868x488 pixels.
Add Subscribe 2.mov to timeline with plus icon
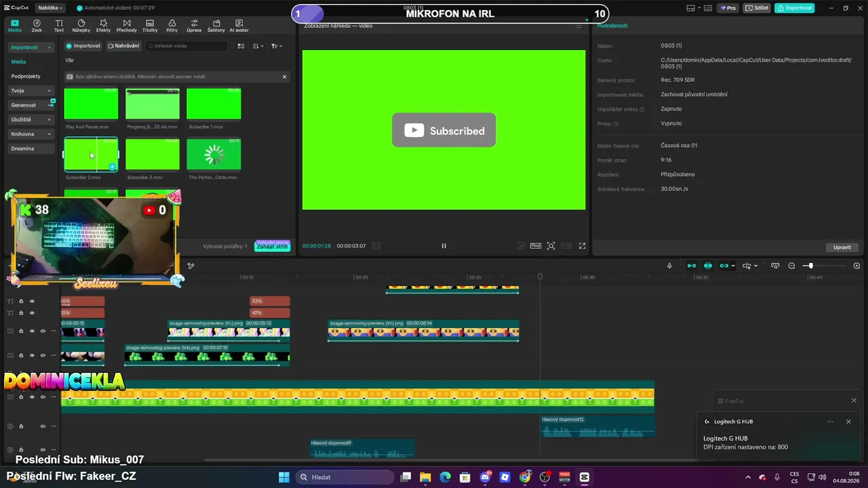[113, 167]
